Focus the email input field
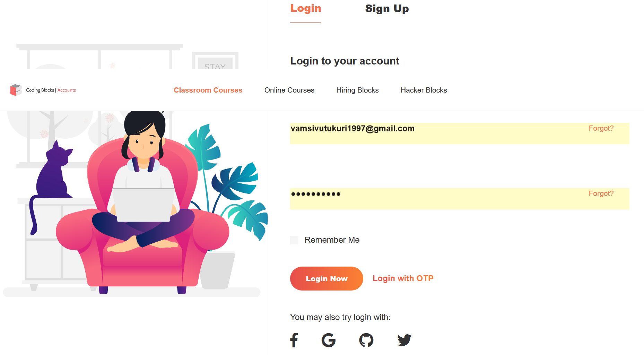 coord(460,133)
